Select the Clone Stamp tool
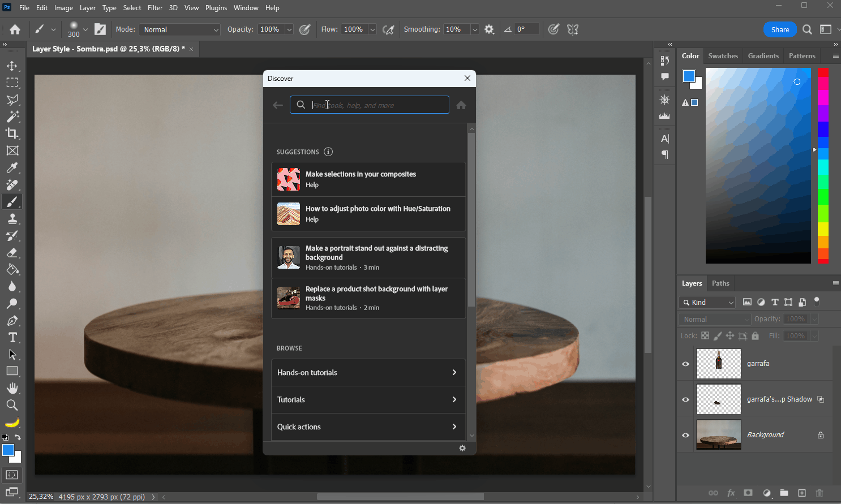This screenshot has height=504, width=841. point(12,218)
